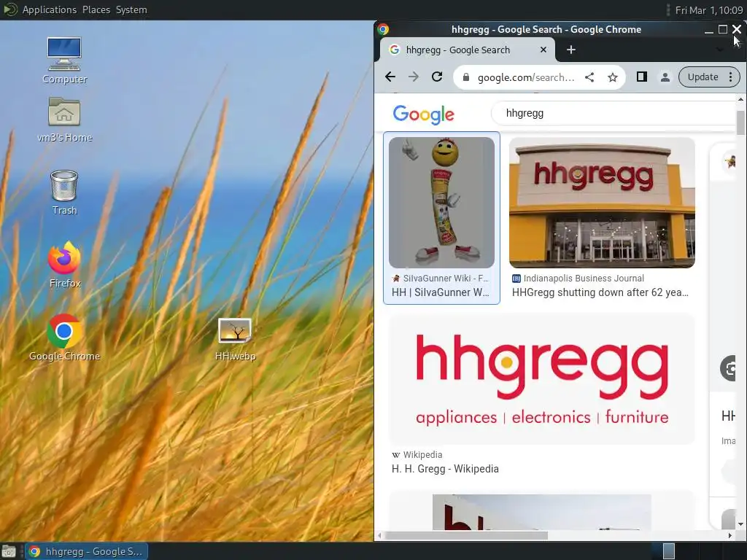The image size is (747, 560).
Task: Toggle Chrome side panel icon
Action: [642, 77]
